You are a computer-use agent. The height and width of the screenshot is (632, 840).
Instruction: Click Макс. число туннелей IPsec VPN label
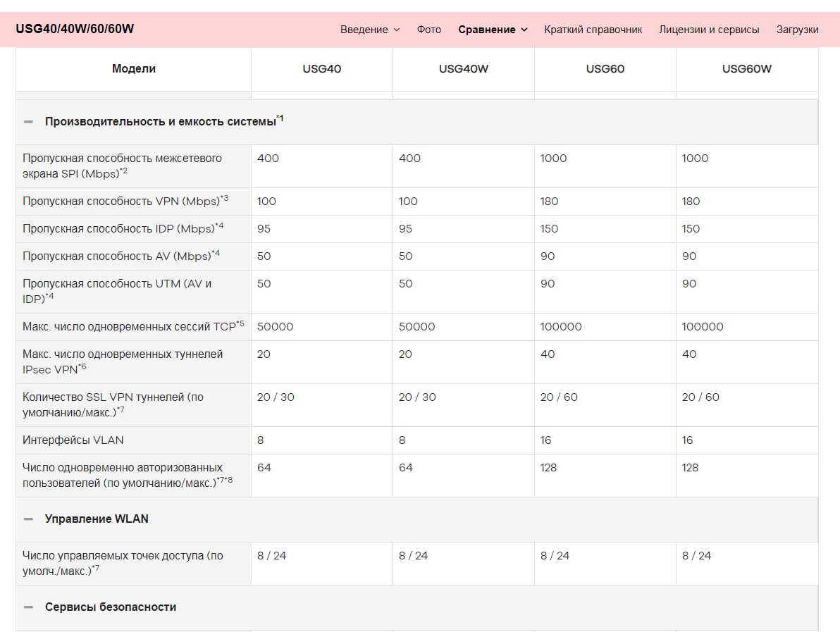123,361
